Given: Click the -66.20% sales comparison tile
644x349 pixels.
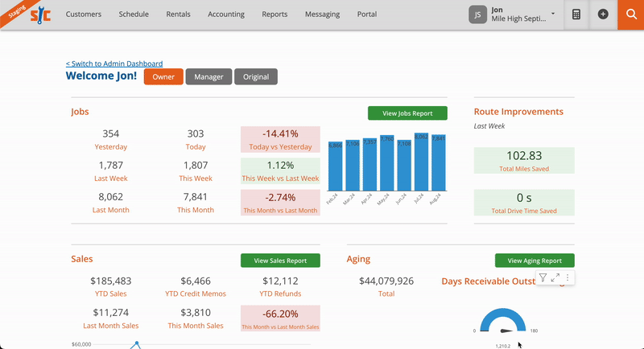Looking at the screenshot, I should pyautogui.click(x=280, y=318).
